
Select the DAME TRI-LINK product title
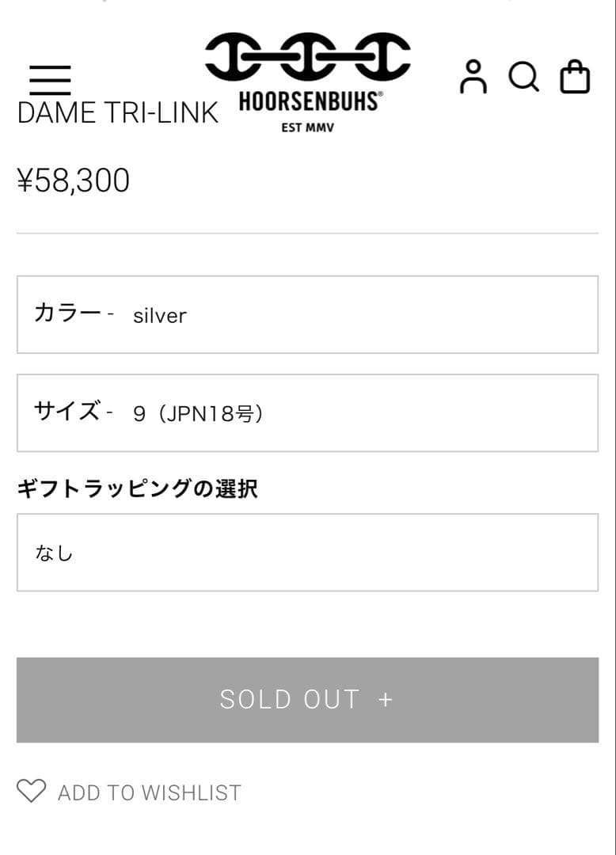[x=117, y=113]
